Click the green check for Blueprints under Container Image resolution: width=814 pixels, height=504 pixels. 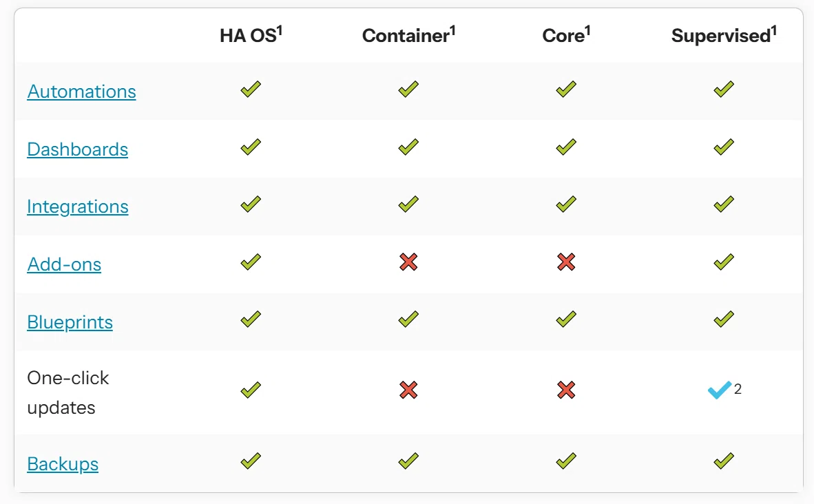point(408,319)
